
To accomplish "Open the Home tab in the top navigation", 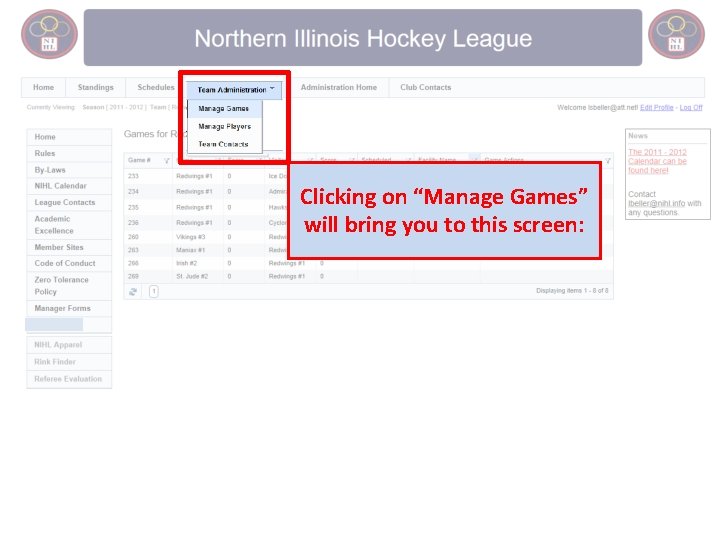I will coord(43,87).
